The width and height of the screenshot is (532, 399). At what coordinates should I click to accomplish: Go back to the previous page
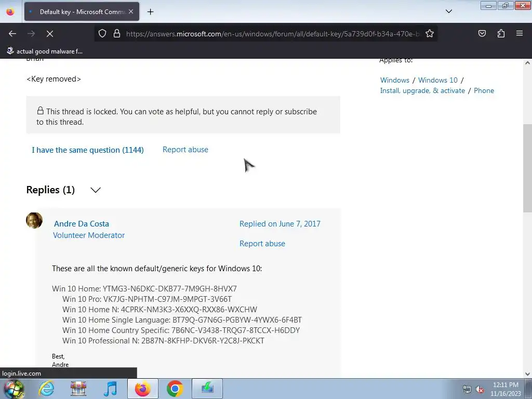(12, 34)
